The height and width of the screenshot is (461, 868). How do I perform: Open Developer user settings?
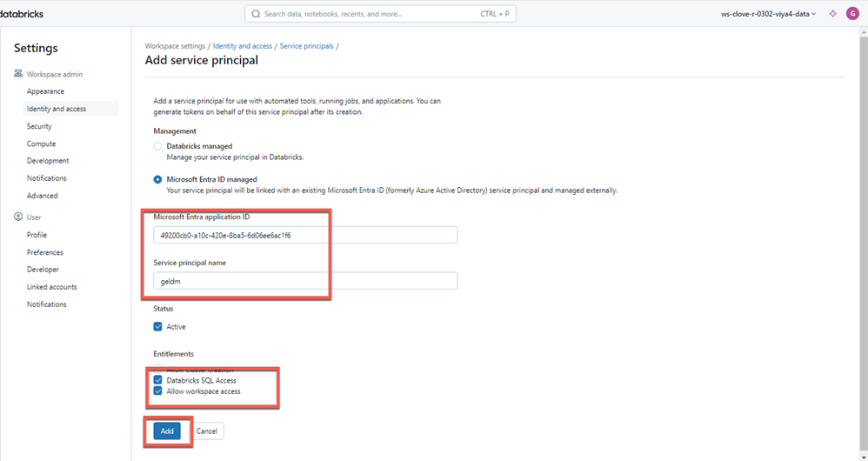43,270
